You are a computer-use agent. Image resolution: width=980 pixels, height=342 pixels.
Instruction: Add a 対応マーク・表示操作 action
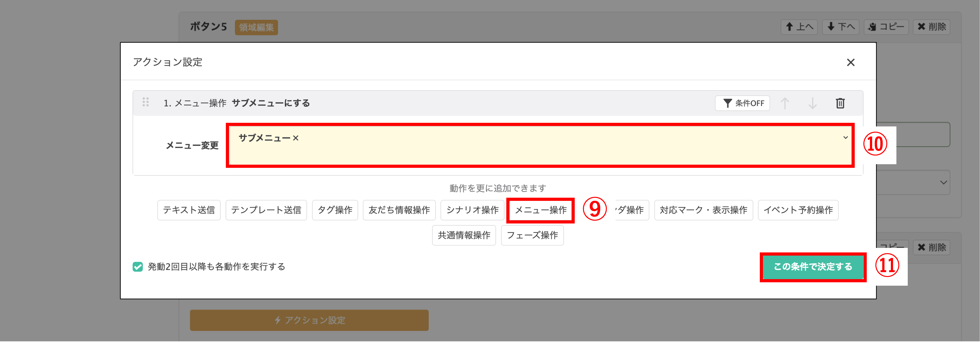pos(703,210)
